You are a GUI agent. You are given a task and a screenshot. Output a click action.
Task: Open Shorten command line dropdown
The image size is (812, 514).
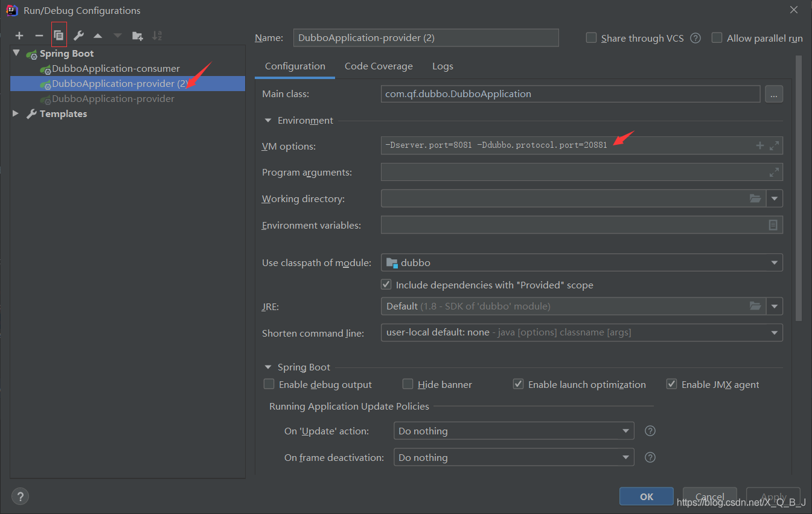(x=775, y=332)
